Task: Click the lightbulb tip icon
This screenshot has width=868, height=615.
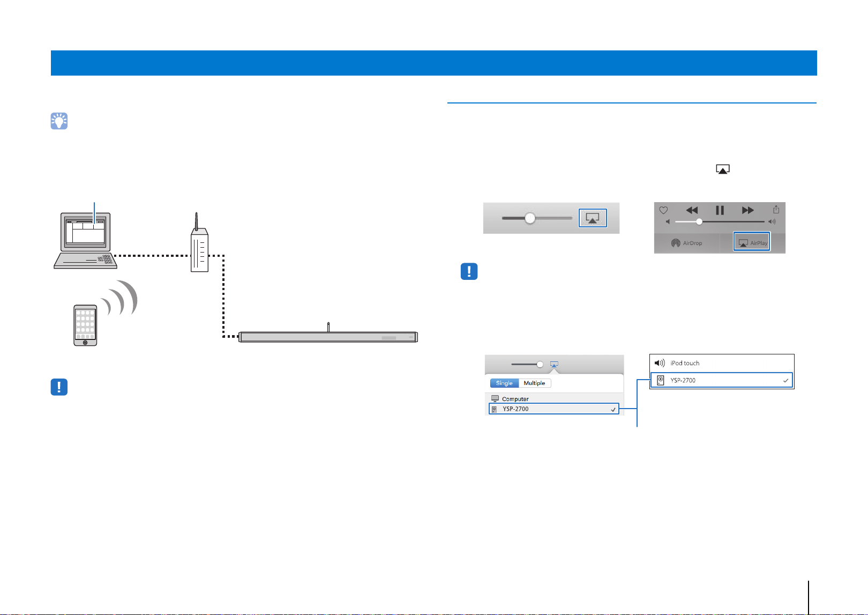Action: pyautogui.click(x=59, y=121)
